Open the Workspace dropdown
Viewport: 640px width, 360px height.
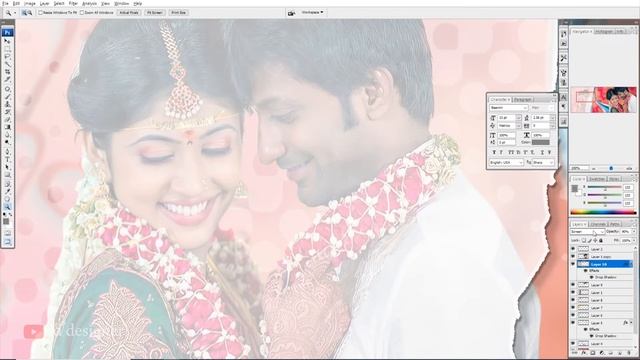click(x=313, y=13)
